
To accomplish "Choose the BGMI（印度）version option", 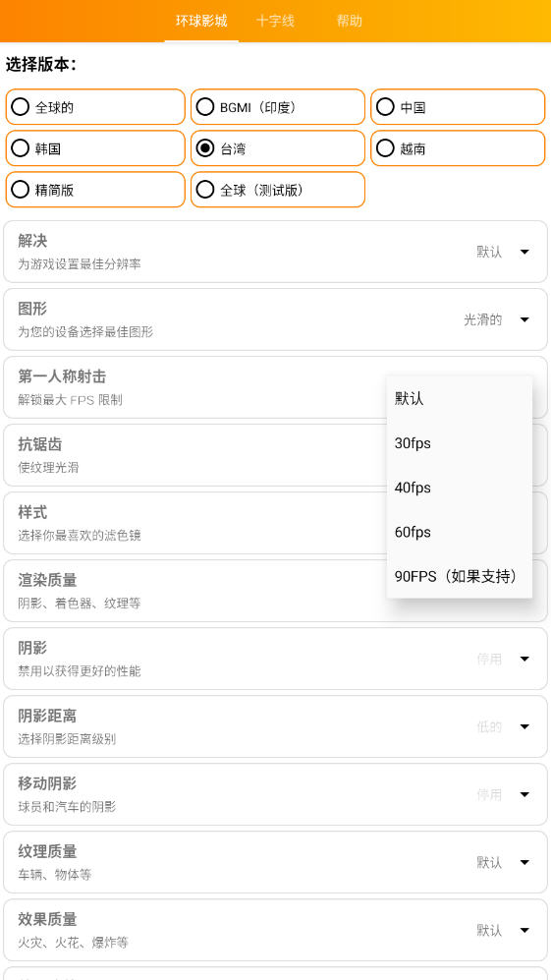I will [x=277, y=107].
